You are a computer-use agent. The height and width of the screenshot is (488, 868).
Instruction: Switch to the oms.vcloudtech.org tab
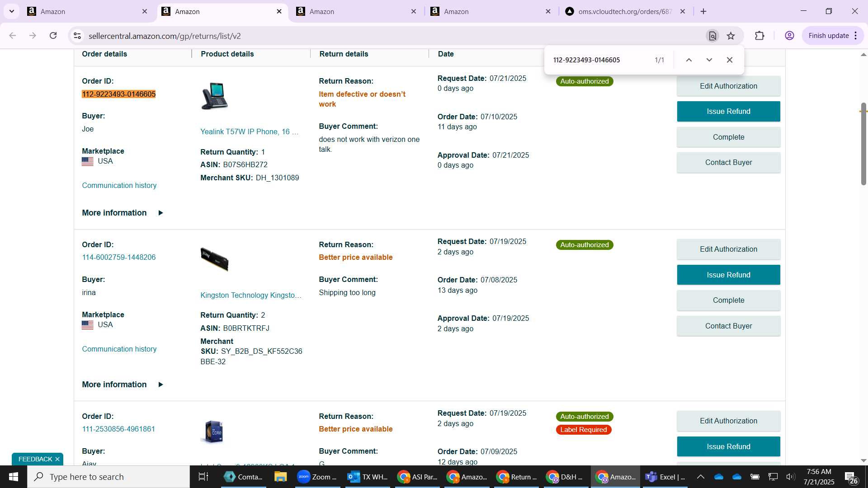click(625, 11)
